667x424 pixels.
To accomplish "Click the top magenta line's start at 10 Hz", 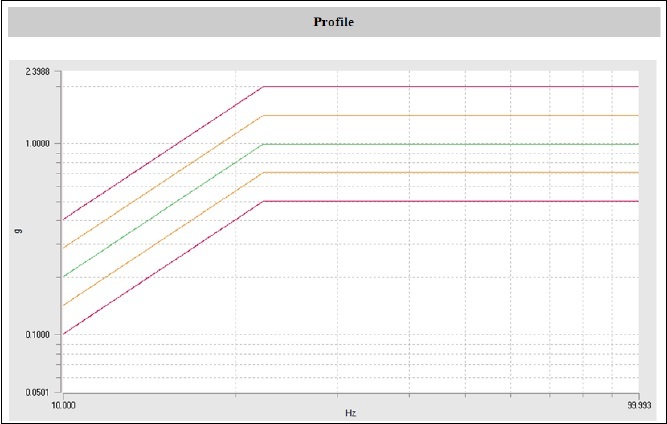I will [63, 220].
